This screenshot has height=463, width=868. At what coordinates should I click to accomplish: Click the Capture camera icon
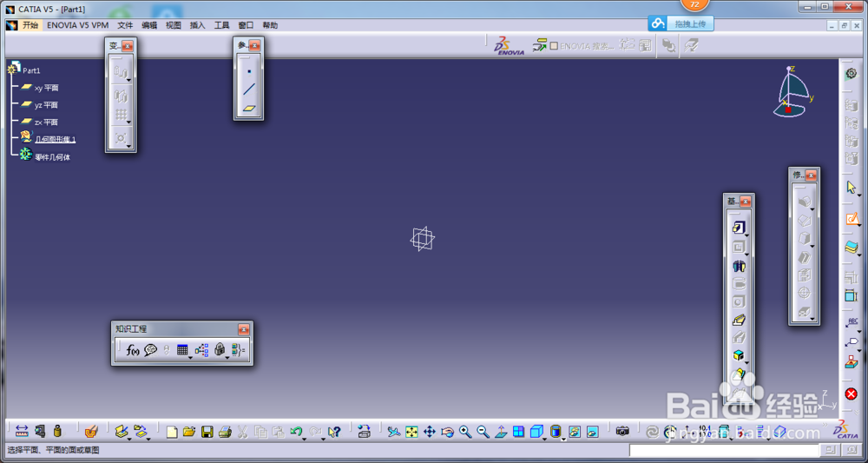click(x=622, y=431)
